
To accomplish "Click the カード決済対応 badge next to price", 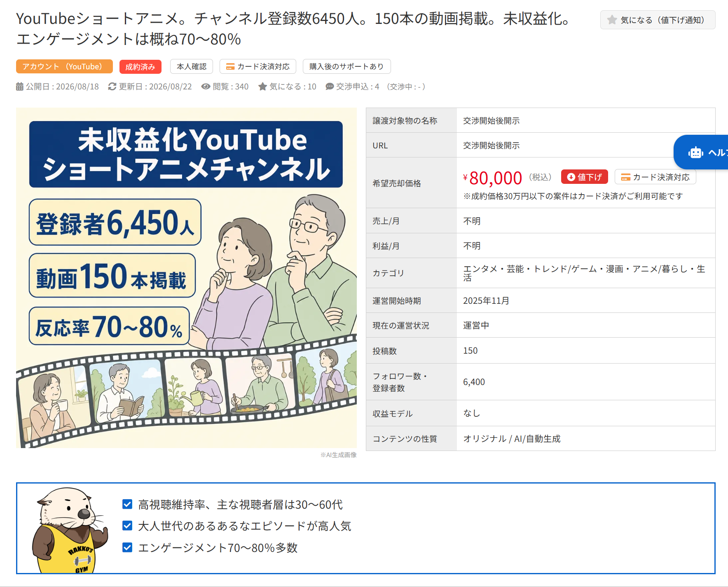I will click(655, 177).
